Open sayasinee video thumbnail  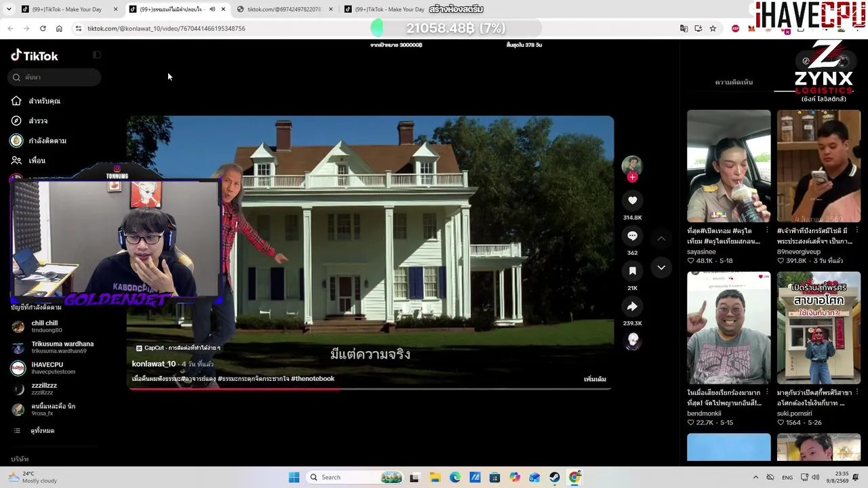[x=728, y=166]
